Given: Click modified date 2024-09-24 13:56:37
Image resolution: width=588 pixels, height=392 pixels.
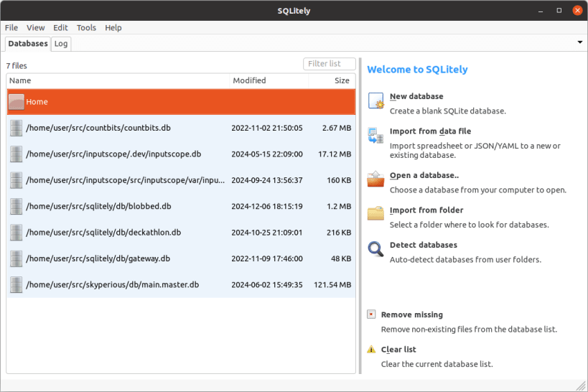Looking at the screenshot, I should pyautogui.click(x=266, y=180).
